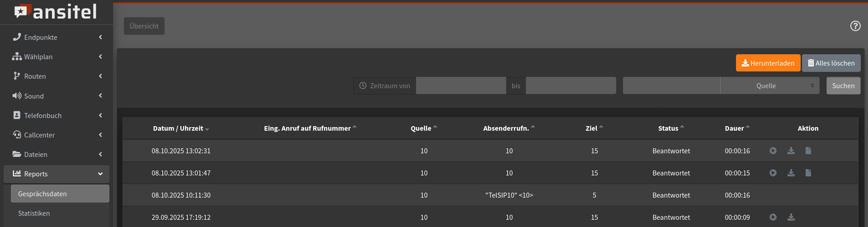
Task: Open the Quelle filter dropdown
Action: click(x=769, y=85)
